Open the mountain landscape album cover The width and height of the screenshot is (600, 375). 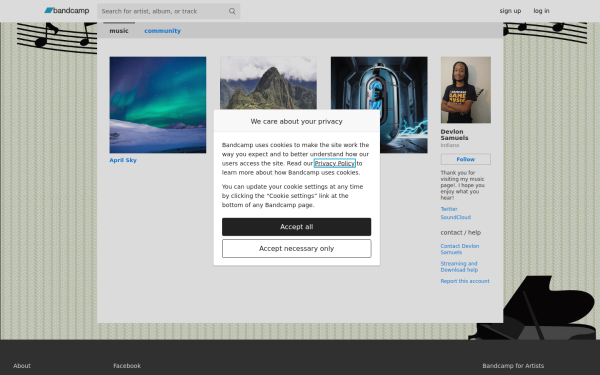[x=268, y=83]
